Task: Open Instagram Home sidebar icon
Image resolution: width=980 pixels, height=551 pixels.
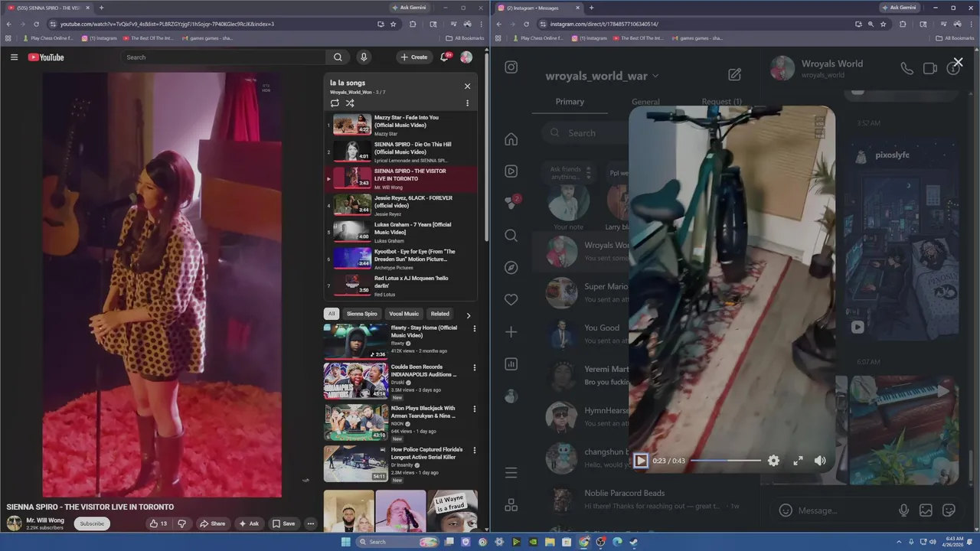Action: 511,139
